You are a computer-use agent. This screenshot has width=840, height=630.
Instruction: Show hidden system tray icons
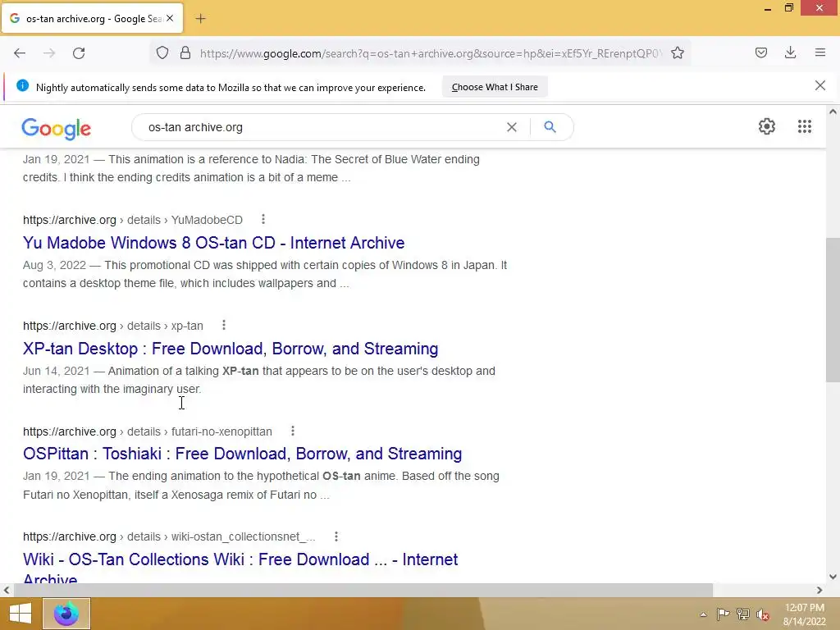tap(703, 614)
